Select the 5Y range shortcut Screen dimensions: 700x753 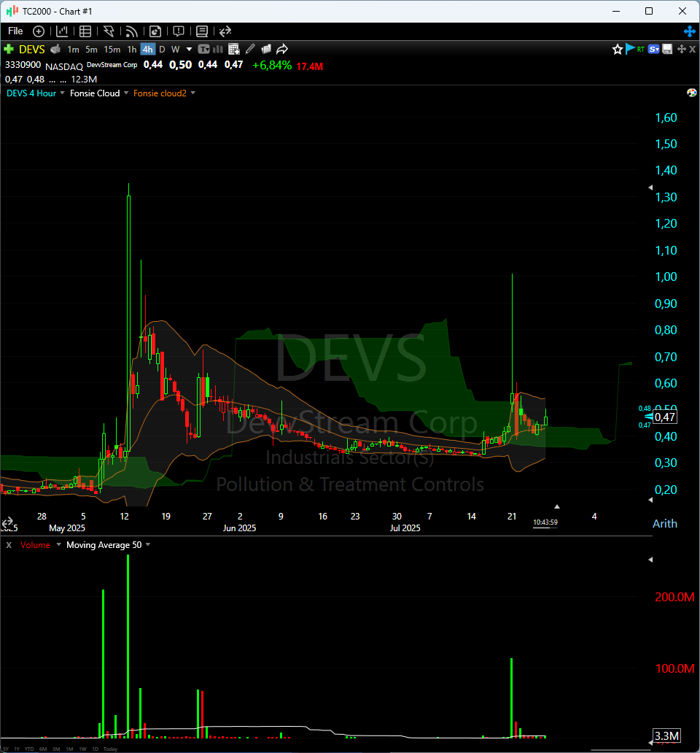(x=6, y=749)
